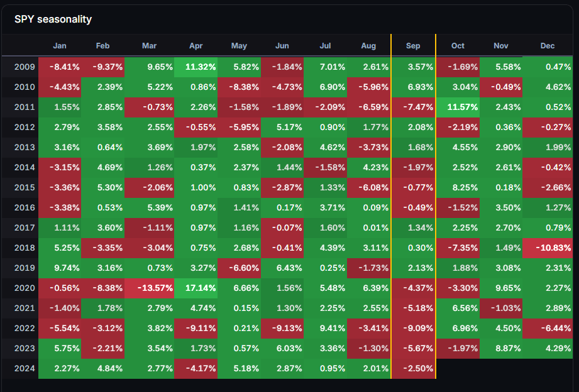
Task: Select the 8.87% cell for November 2023
Action: pos(501,349)
